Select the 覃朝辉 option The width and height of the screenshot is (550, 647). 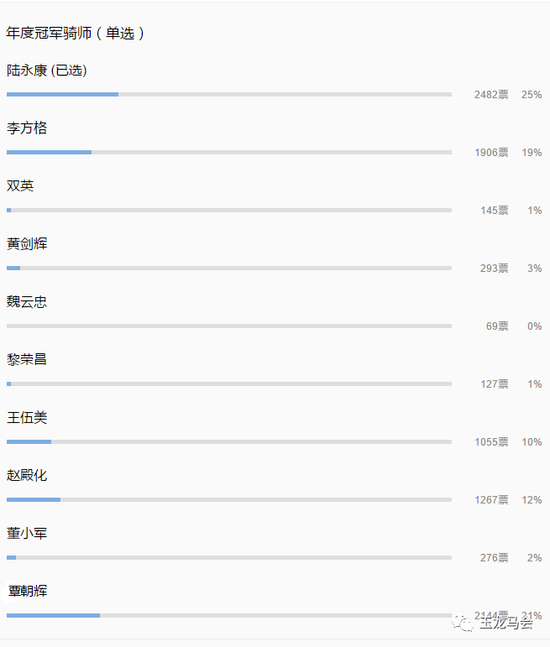click(x=27, y=591)
